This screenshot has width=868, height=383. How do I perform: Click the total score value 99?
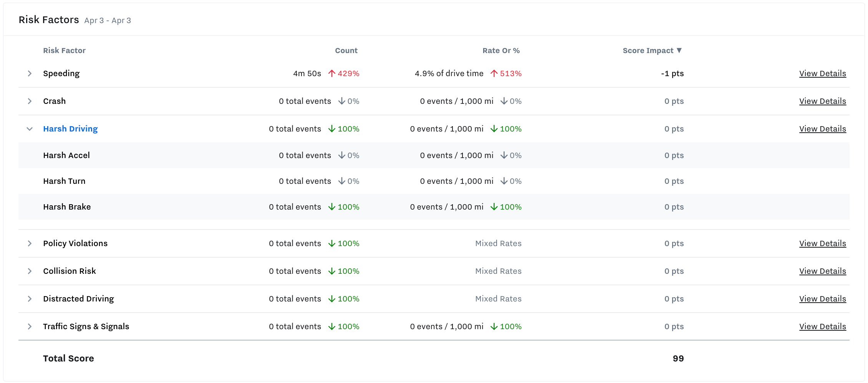[x=678, y=358]
